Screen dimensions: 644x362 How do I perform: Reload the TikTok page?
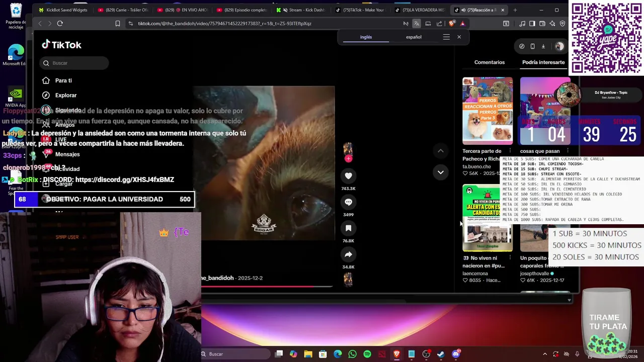point(60,23)
